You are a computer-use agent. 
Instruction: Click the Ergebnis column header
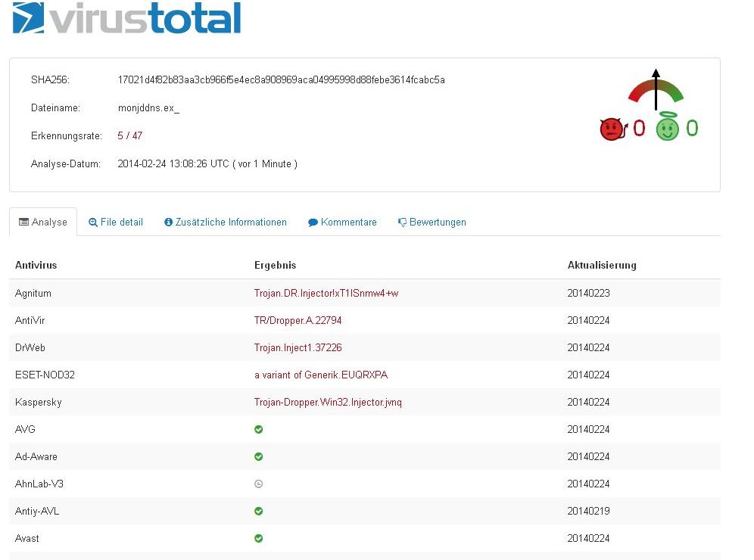[275, 266]
